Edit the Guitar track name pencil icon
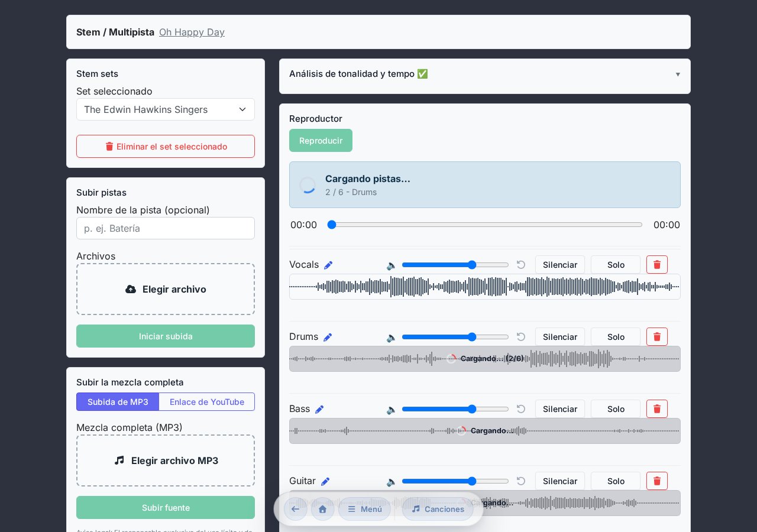Image resolution: width=757 pixels, height=532 pixels. pos(325,481)
